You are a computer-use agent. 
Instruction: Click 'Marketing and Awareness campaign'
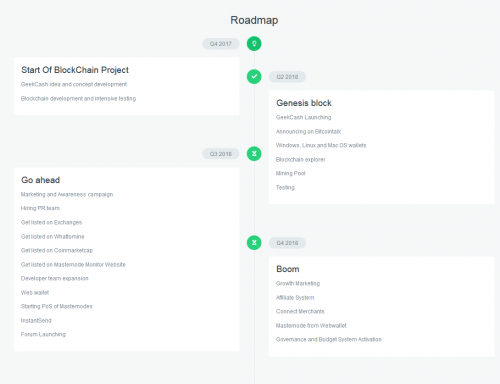pyautogui.click(x=67, y=194)
